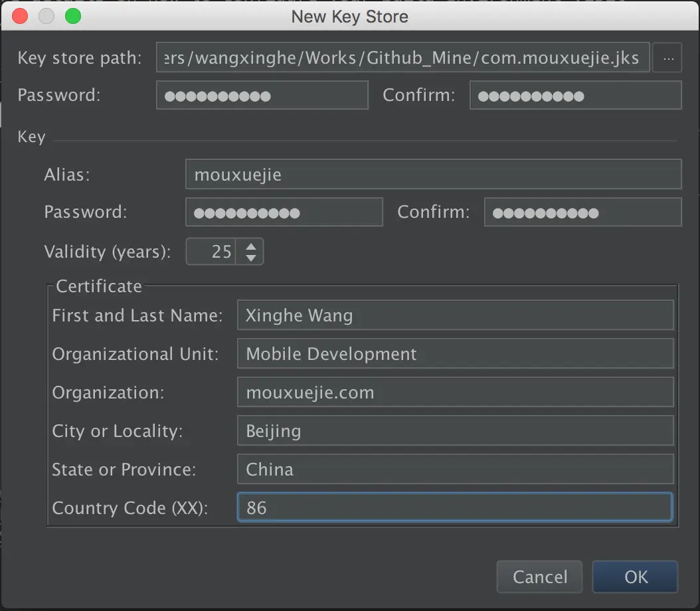Image resolution: width=700 pixels, height=611 pixels.
Task: Select the Key store path field
Action: tap(402, 58)
